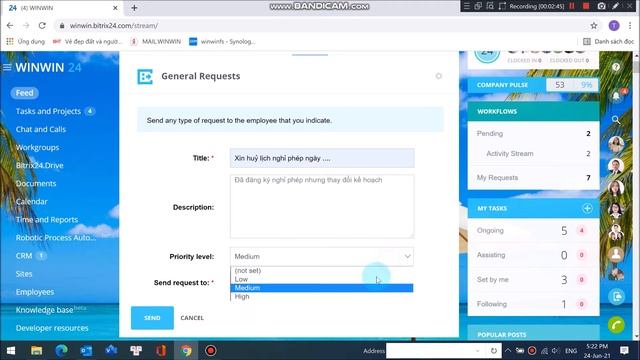The width and height of the screenshot is (640, 360).
Task: Go to Workgroups
Action: coord(38,147)
